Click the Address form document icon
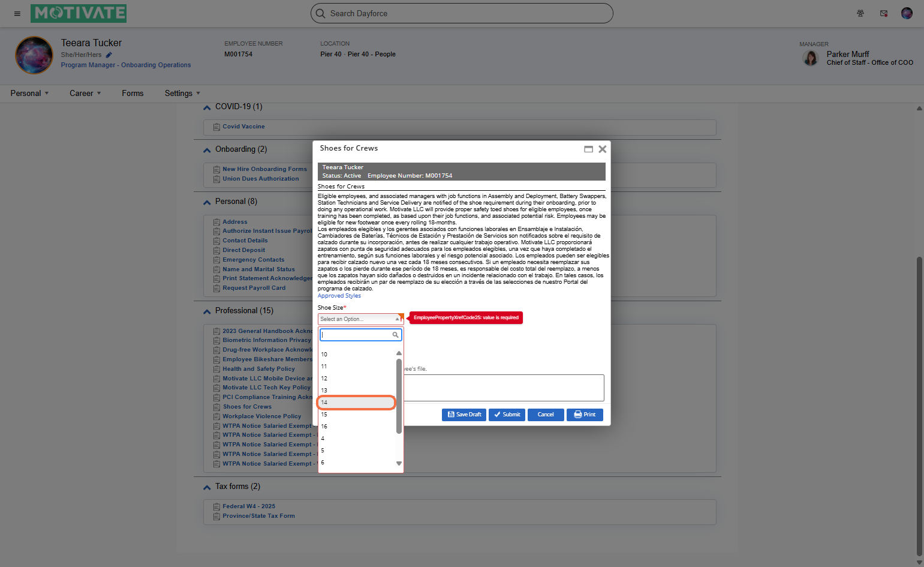The height and width of the screenshot is (567, 924). pos(216,222)
